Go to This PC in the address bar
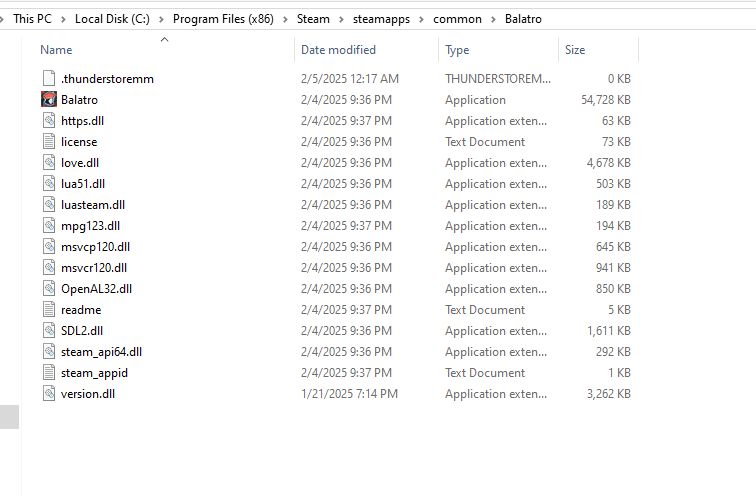The width and height of the screenshot is (756, 496). tap(32, 19)
